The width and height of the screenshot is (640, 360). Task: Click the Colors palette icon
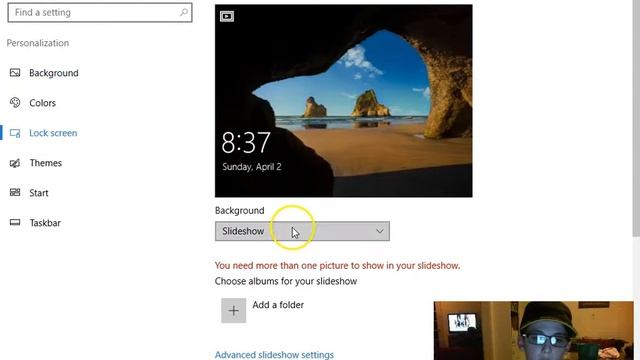pyautogui.click(x=15, y=102)
